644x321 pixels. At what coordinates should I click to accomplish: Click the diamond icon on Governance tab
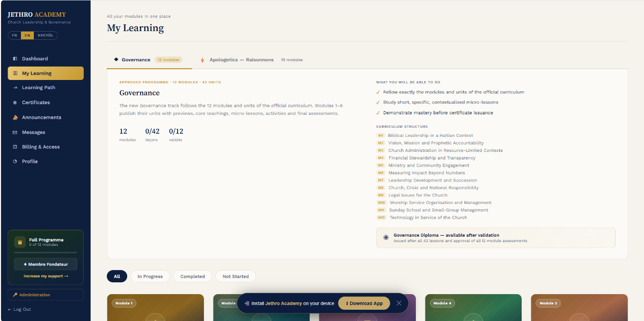click(x=116, y=60)
